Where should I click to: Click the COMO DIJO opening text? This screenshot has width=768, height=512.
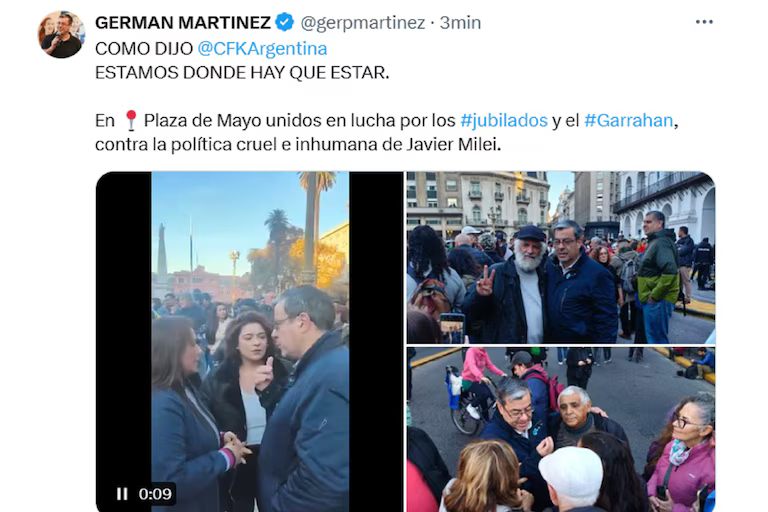pyautogui.click(x=144, y=49)
